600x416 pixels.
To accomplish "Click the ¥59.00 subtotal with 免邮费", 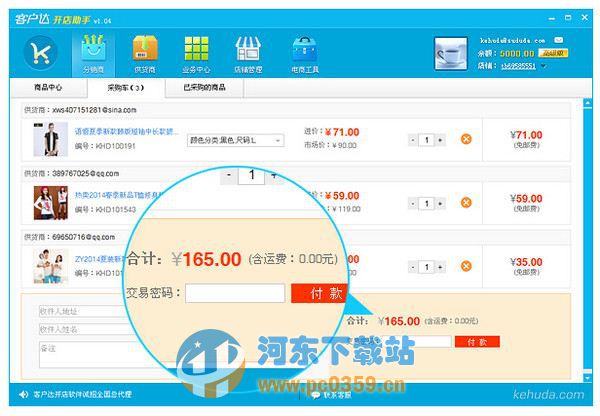I will [526, 203].
